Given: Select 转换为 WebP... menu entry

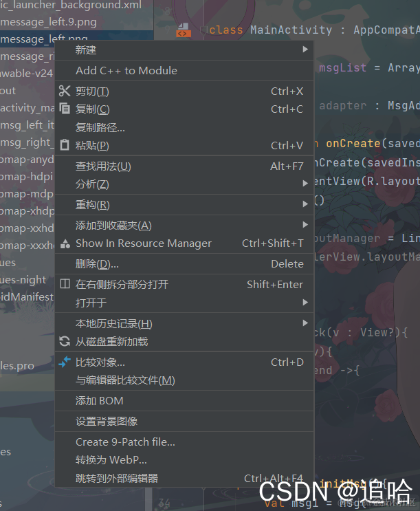Looking at the screenshot, I should (x=184, y=460).
